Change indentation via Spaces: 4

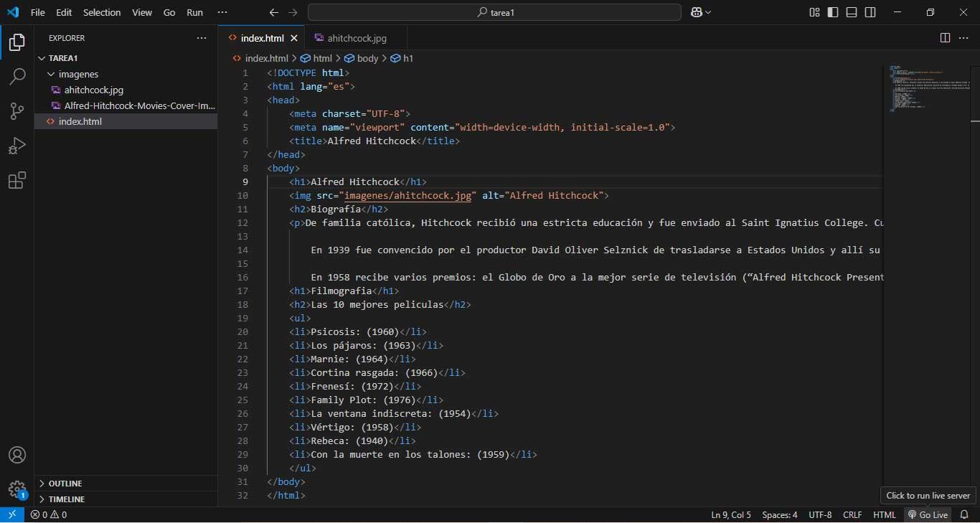tap(780, 514)
